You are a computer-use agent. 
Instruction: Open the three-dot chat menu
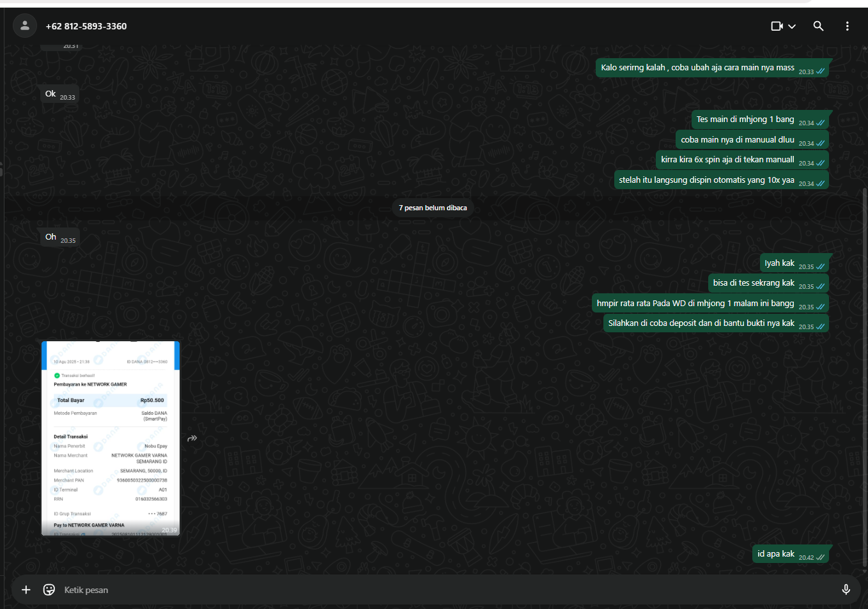[x=848, y=26]
